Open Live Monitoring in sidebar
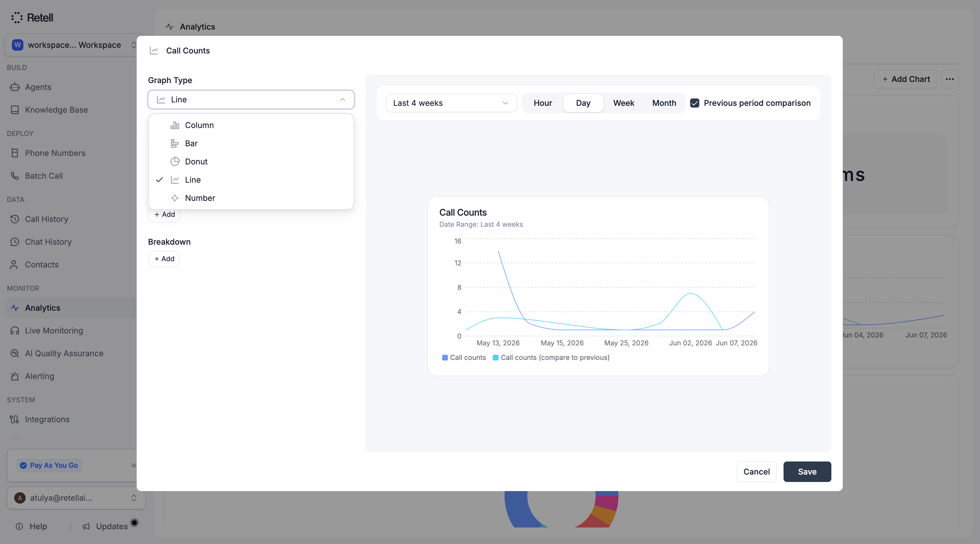 [x=54, y=331]
